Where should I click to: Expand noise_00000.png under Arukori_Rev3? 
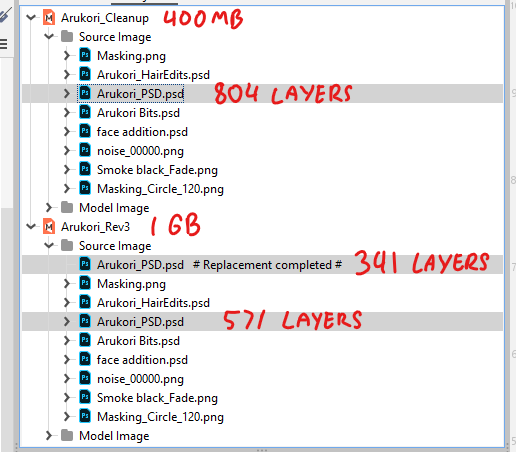[x=67, y=378]
